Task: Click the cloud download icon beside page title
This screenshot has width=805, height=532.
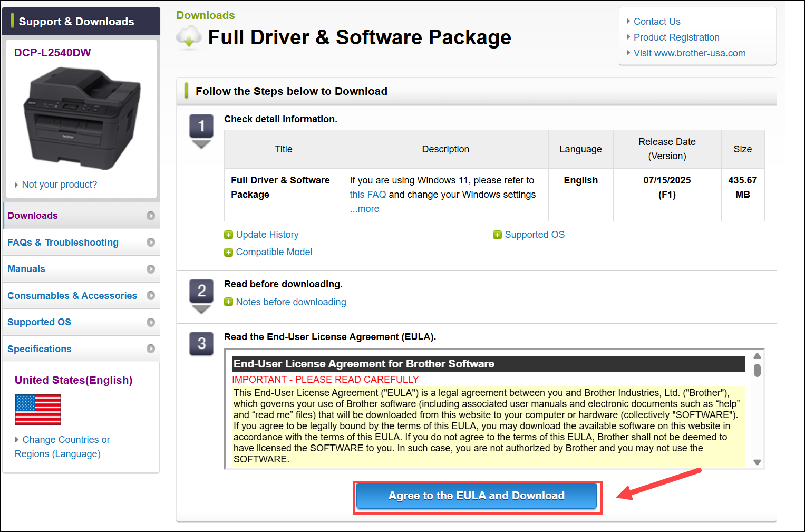Action: tap(189, 37)
